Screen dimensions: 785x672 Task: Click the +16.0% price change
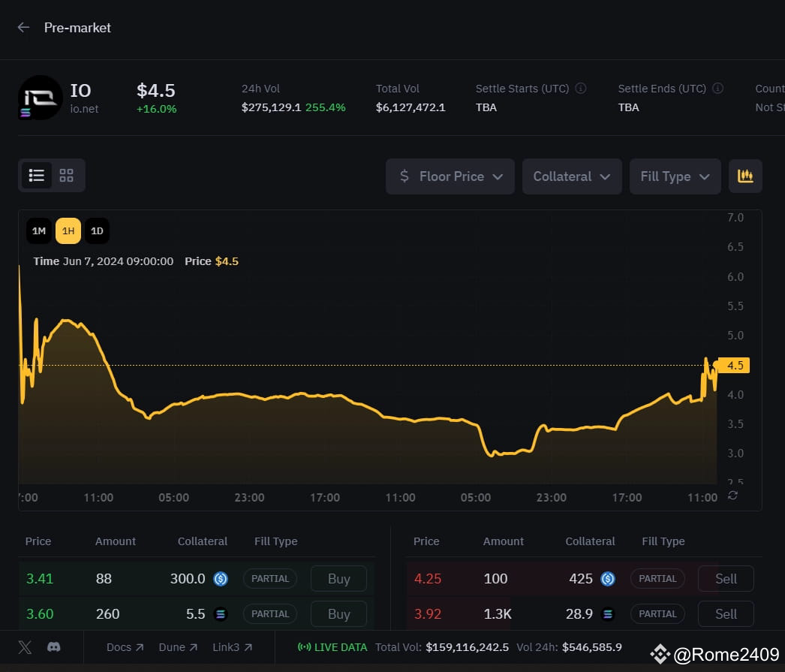(x=156, y=109)
